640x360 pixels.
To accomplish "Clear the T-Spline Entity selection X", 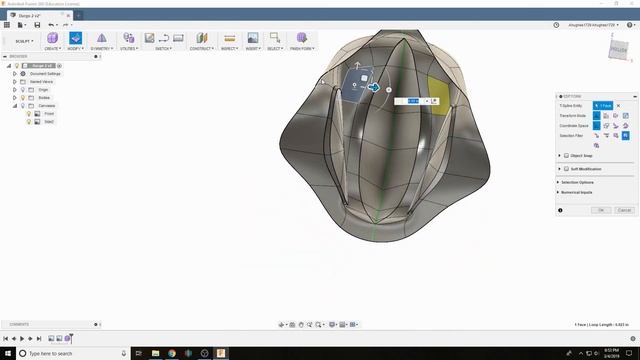I will (x=618, y=106).
